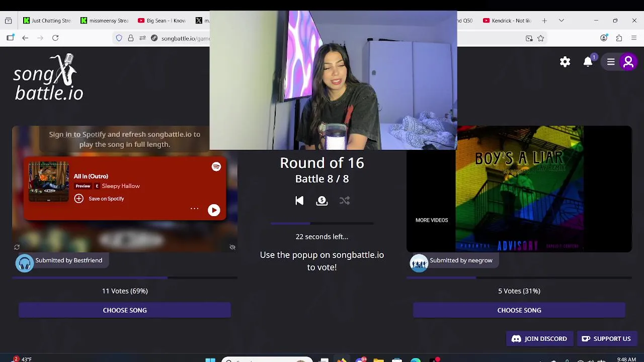The image size is (644, 362).
Task: Click the songbattle.io logo
Action: (x=48, y=77)
